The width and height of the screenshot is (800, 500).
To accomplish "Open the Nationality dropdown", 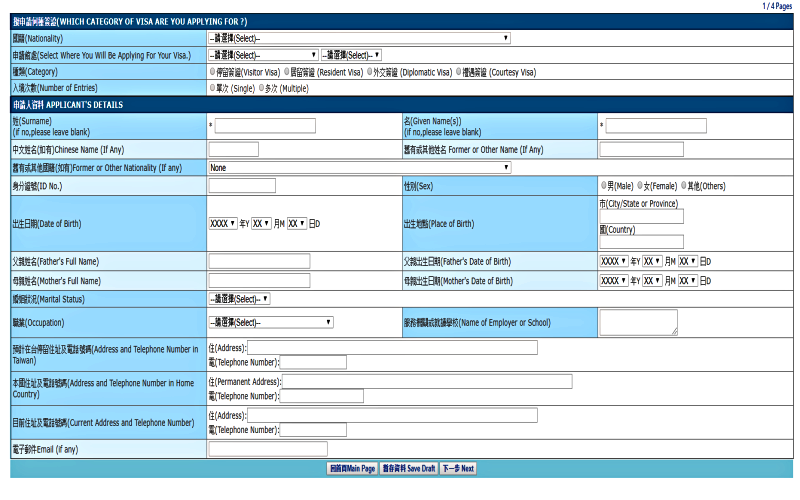I will [359, 38].
